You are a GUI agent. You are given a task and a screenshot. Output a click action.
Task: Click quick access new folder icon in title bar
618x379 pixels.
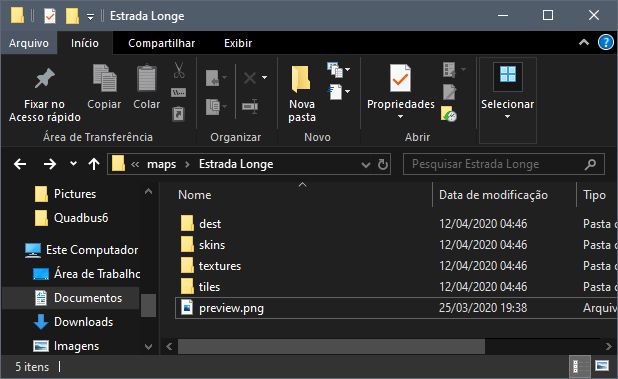click(72, 16)
